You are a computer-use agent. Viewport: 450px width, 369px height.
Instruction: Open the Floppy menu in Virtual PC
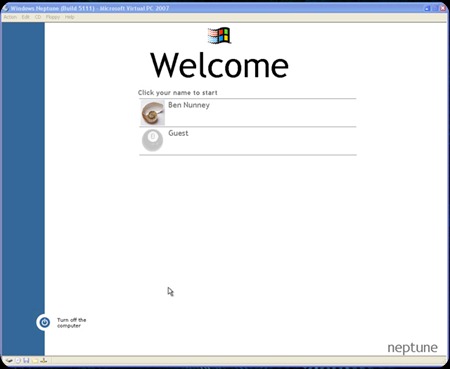(53, 17)
